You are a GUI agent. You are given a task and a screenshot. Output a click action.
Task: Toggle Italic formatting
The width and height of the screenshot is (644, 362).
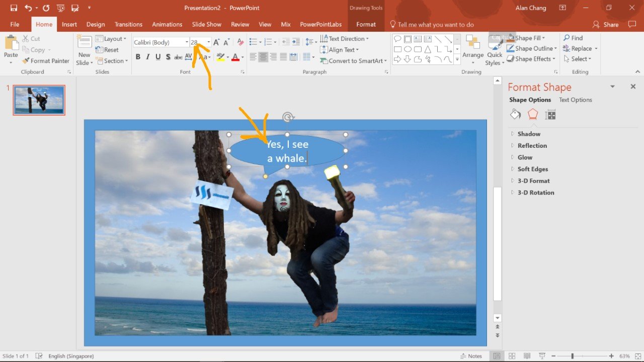(x=148, y=57)
